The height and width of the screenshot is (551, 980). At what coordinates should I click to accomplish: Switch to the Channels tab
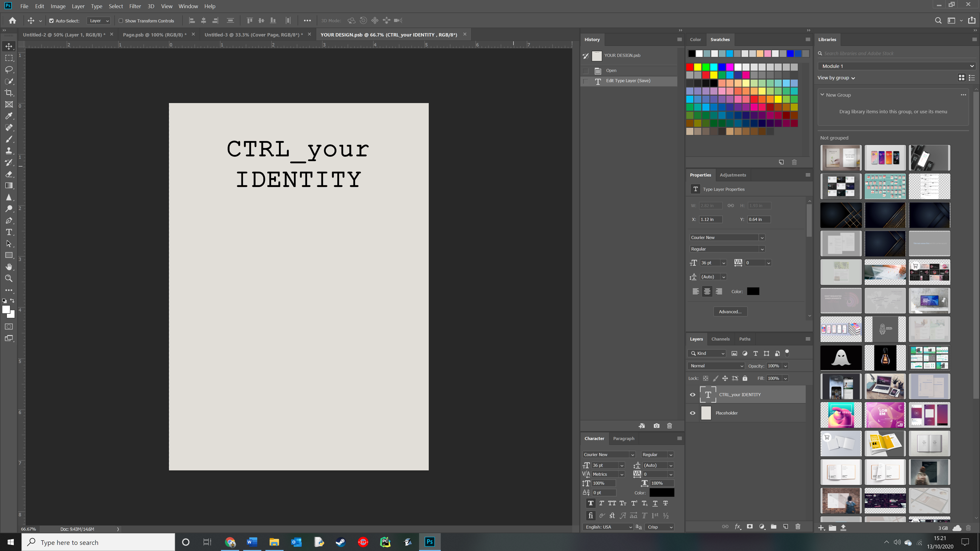tap(720, 339)
